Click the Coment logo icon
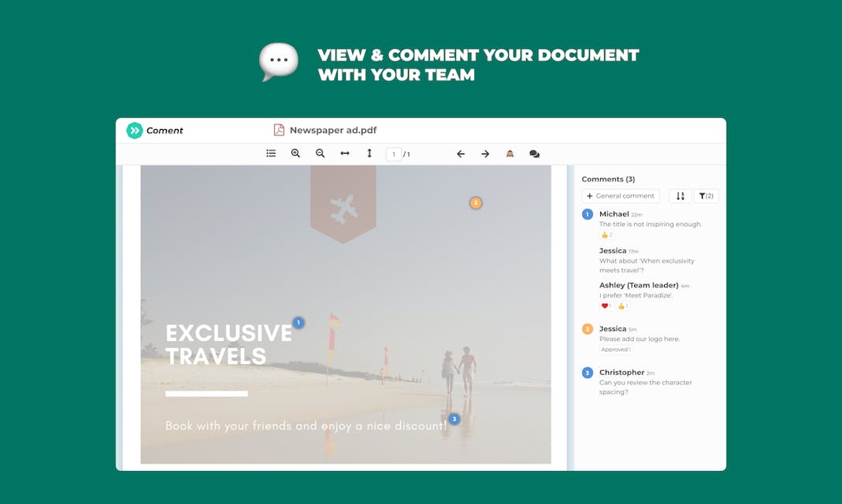This screenshot has height=504, width=842. pyautogui.click(x=134, y=131)
